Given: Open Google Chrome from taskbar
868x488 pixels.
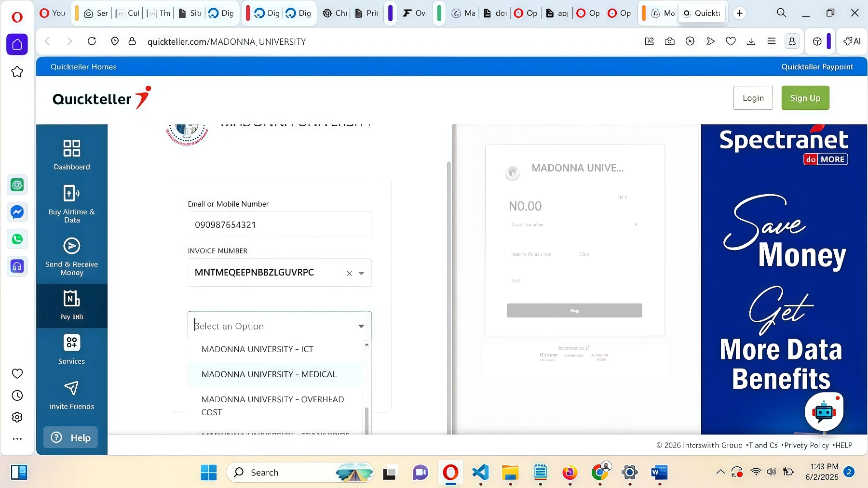Looking at the screenshot, I should [x=600, y=473].
